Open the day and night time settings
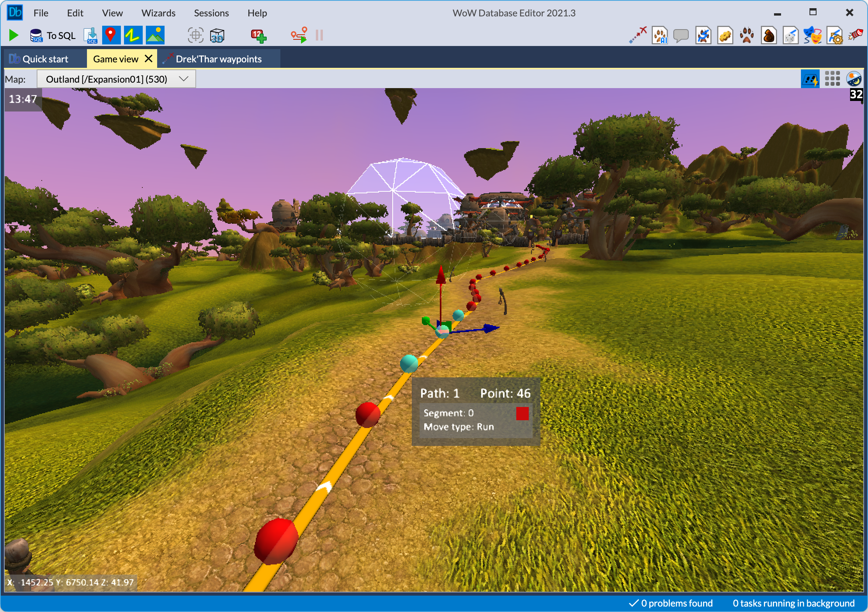The width and height of the screenshot is (868, 612). tap(854, 79)
